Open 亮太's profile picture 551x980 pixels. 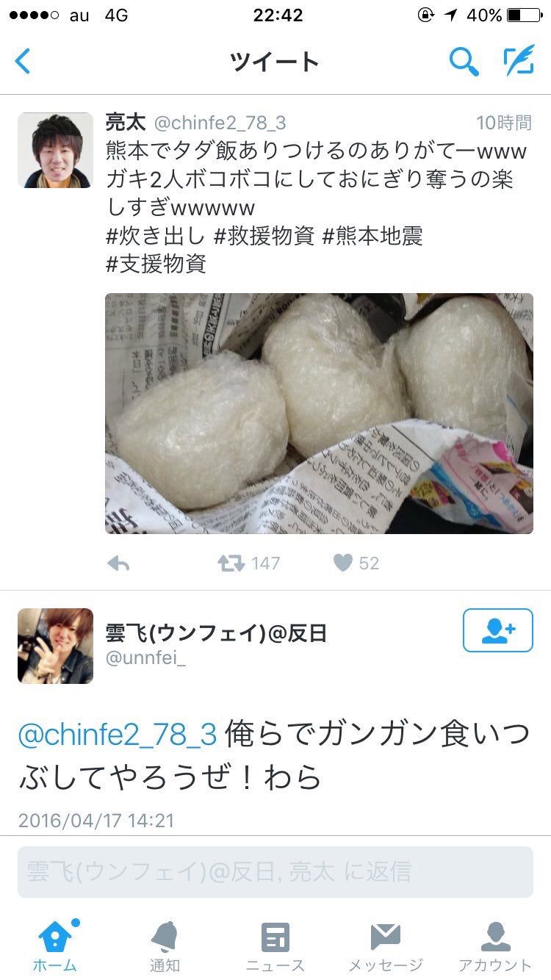(x=55, y=150)
